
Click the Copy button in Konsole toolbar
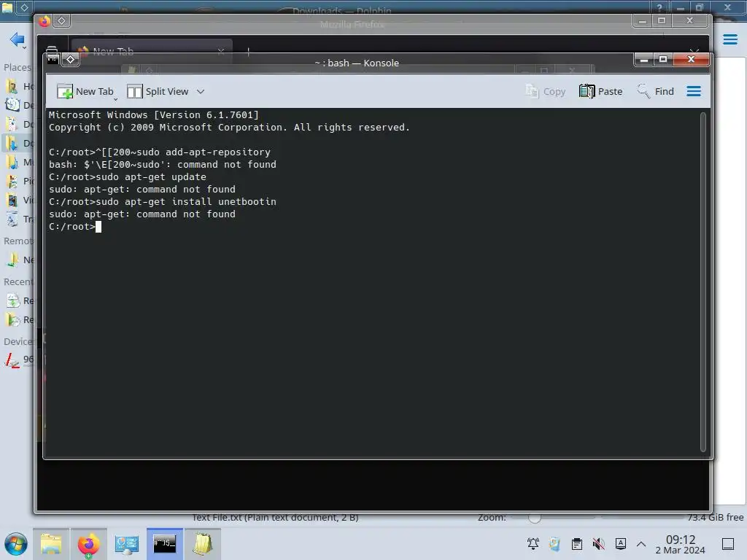click(545, 91)
